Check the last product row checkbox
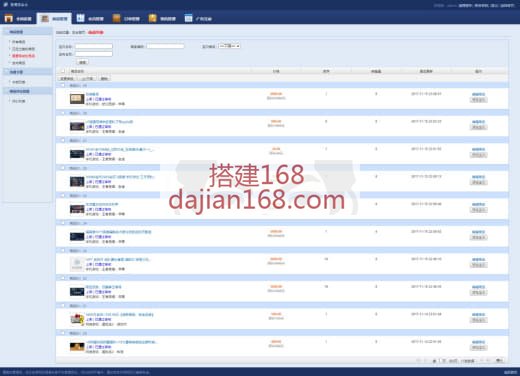520x376 pixels. coord(63,333)
